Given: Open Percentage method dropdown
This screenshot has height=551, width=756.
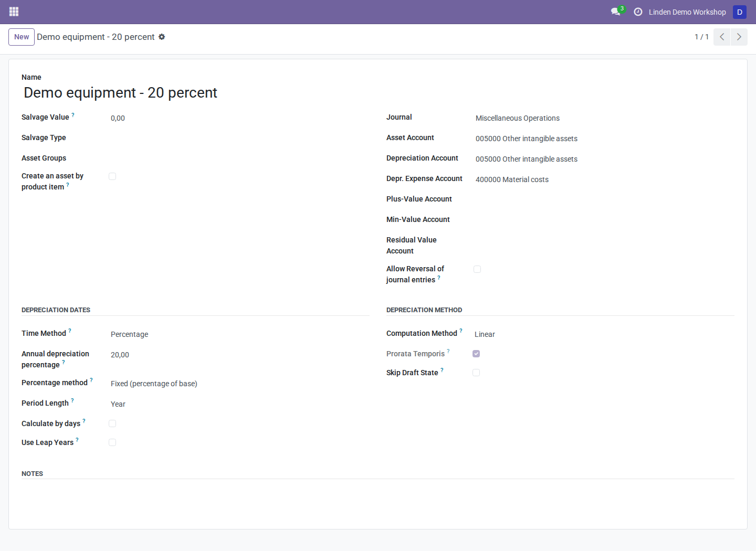Looking at the screenshot, I should click(239, 384).
